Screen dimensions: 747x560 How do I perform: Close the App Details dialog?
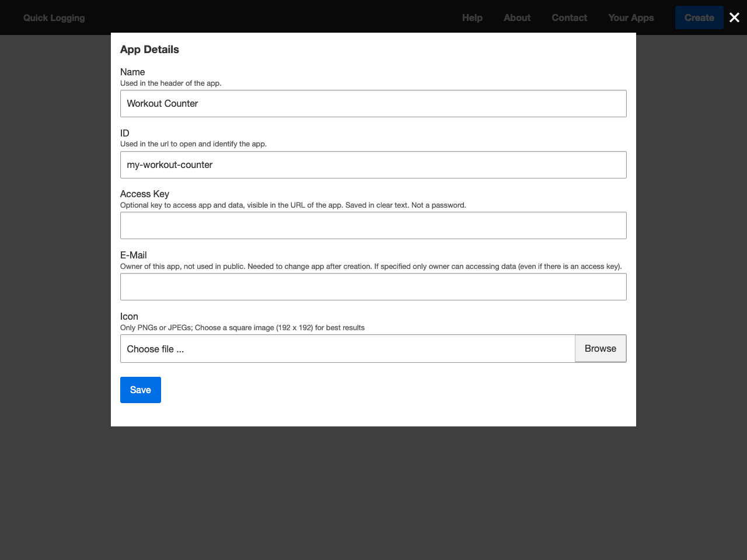pyautogui.click(x=734, y=17)
